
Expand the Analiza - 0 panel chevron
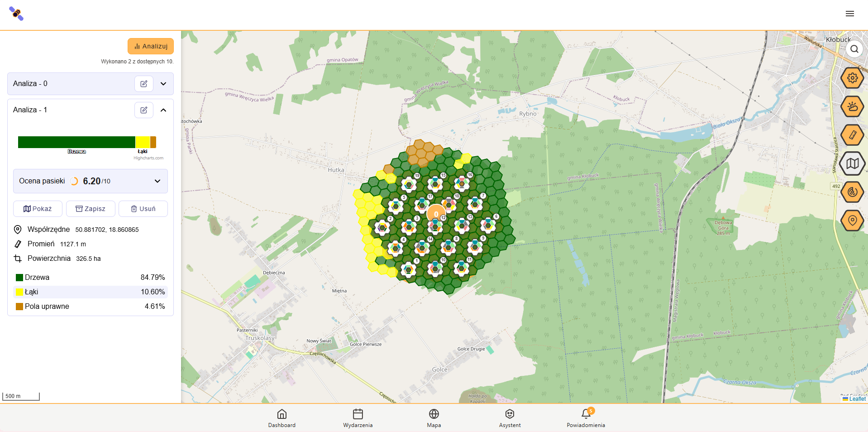coord(163,84)
